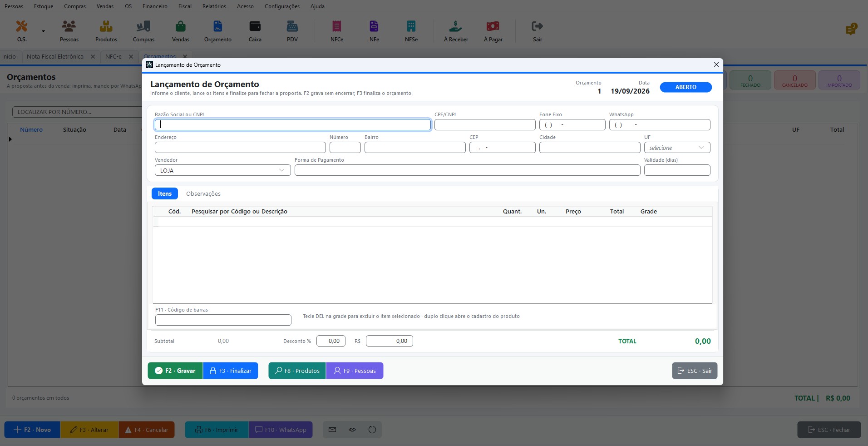Click F2 · Gravar button
This screenshot has height=446, width=868.
click(175, 371)
